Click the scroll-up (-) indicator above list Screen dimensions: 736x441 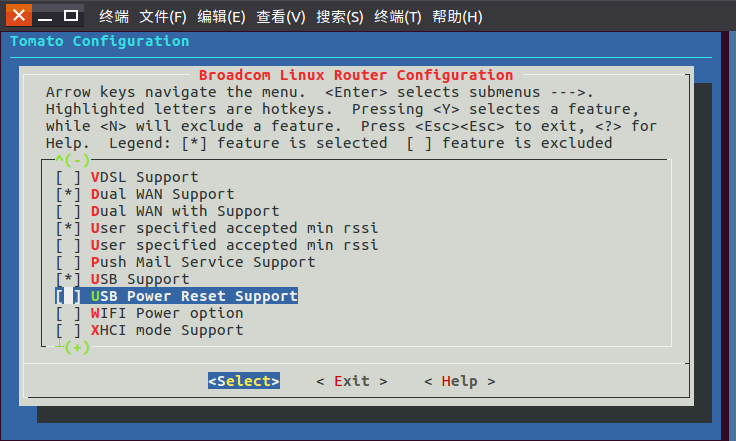[72, 160]
